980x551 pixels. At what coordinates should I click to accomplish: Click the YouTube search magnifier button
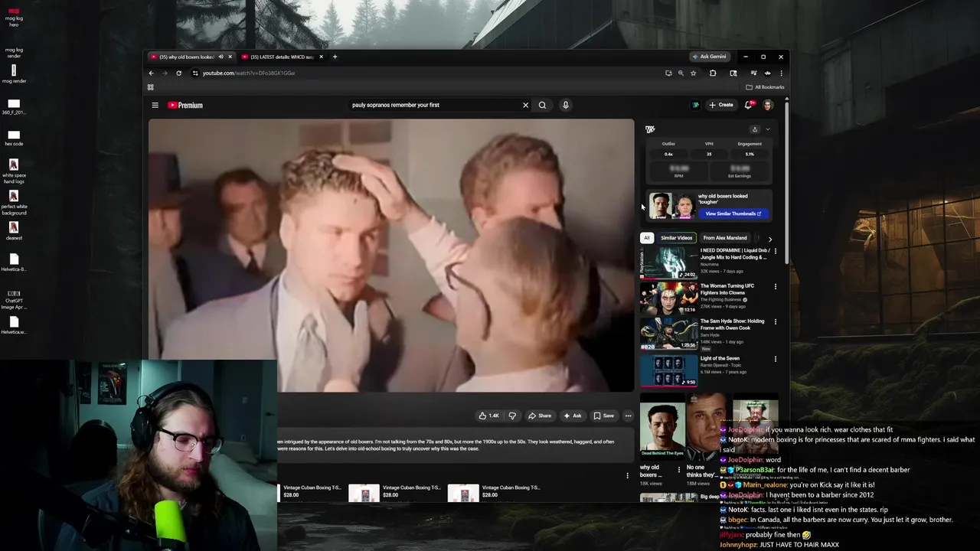(x=542, y=106)
